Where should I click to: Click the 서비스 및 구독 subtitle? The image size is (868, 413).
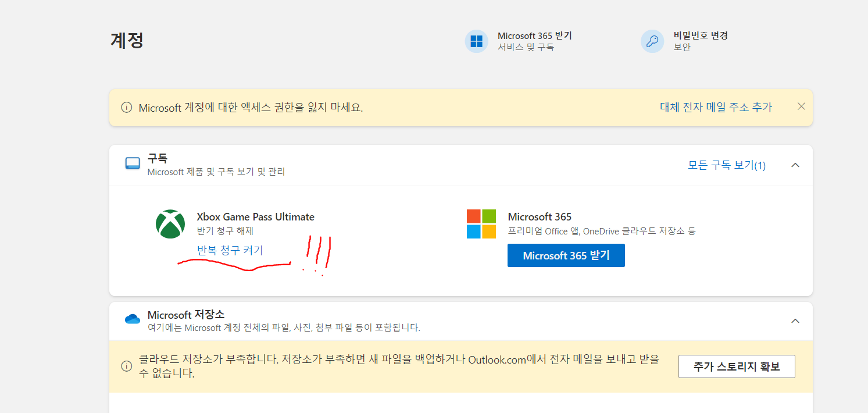(x=526, y=47)
